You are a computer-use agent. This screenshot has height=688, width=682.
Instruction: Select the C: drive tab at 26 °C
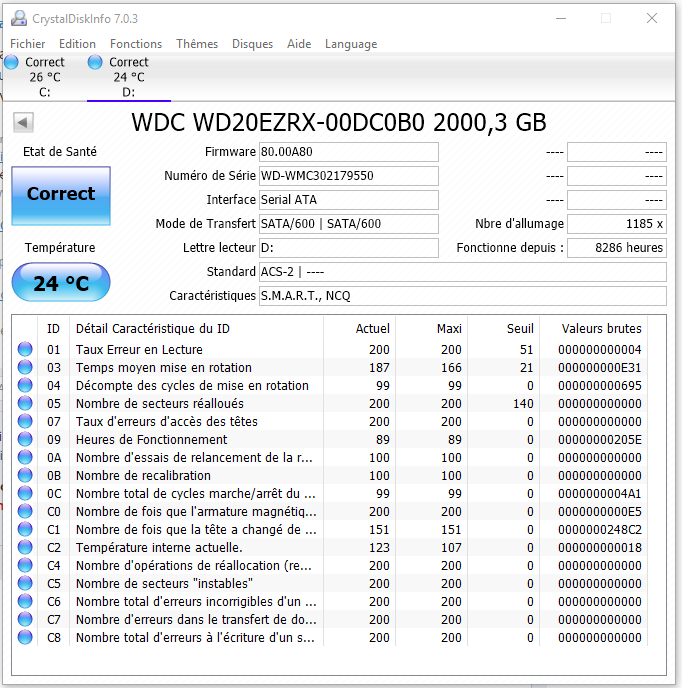click(44, 77)
